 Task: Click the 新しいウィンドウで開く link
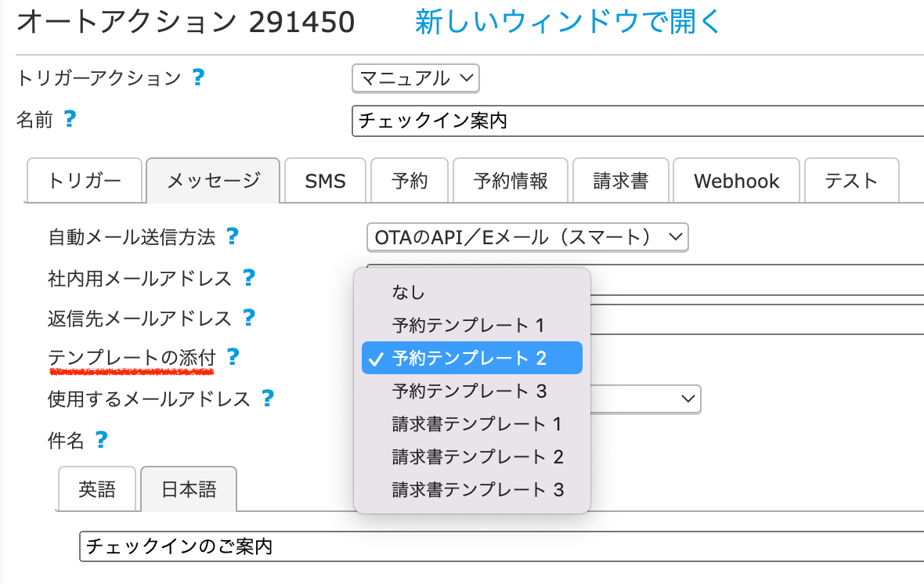pyautogui.click(x=568, y=22)
